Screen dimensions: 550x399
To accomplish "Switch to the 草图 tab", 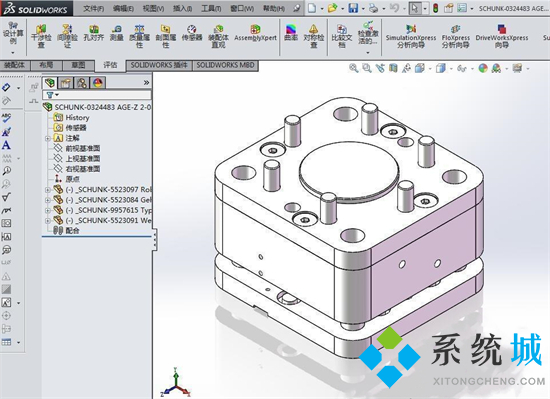I will click(79, 65).
